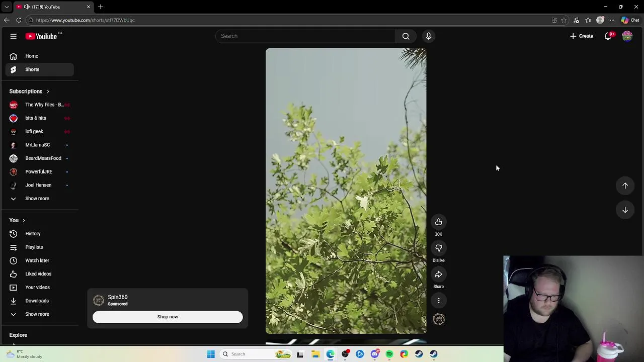
Task: Open Playlists in sidebar
Action: click(x=40, y=247)
